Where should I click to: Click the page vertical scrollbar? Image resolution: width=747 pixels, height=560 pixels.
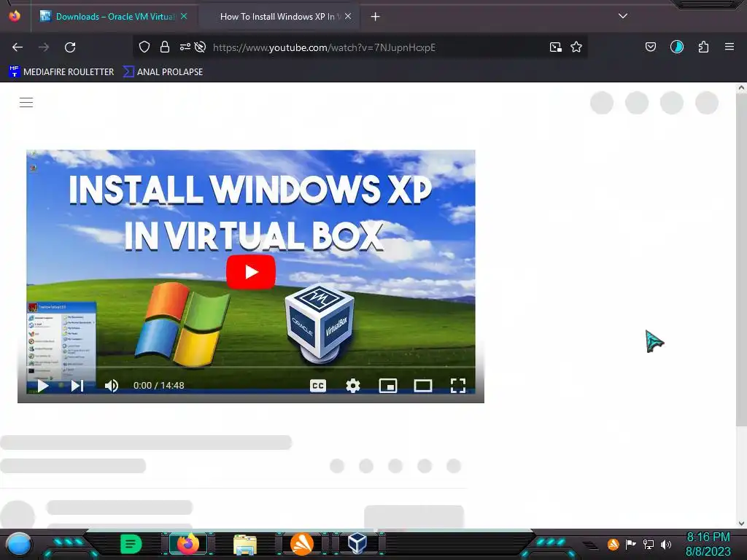741,260
